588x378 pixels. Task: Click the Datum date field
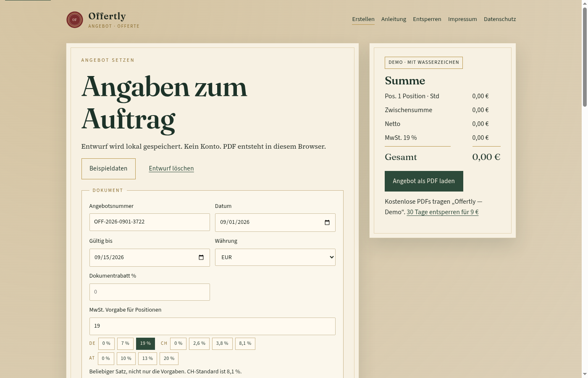275,223
